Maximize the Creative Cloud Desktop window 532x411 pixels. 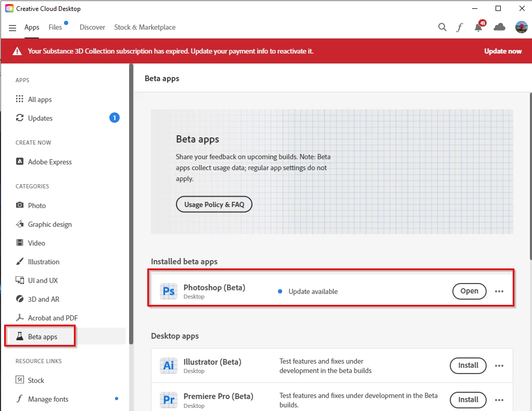[x=498, y=8]
